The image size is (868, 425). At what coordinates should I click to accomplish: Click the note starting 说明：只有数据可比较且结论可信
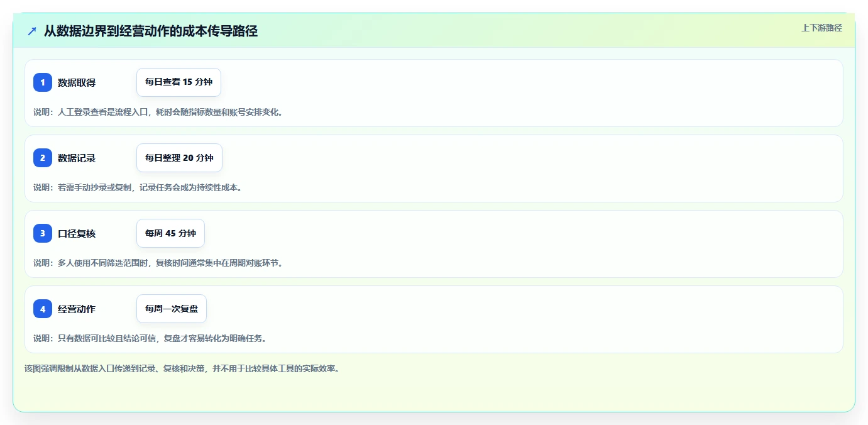click(x=150, y=338)
